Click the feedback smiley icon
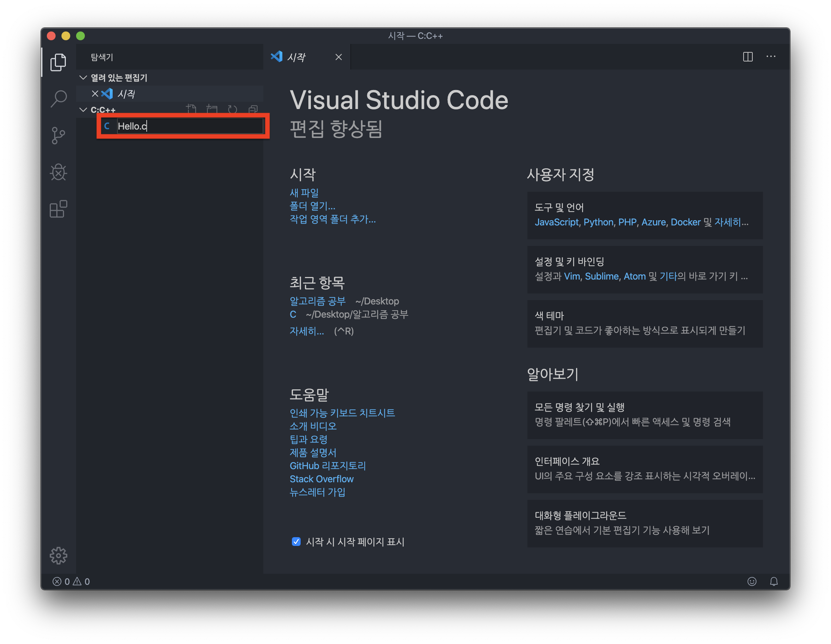The image size is (831, 644). [x=752, y=581]
